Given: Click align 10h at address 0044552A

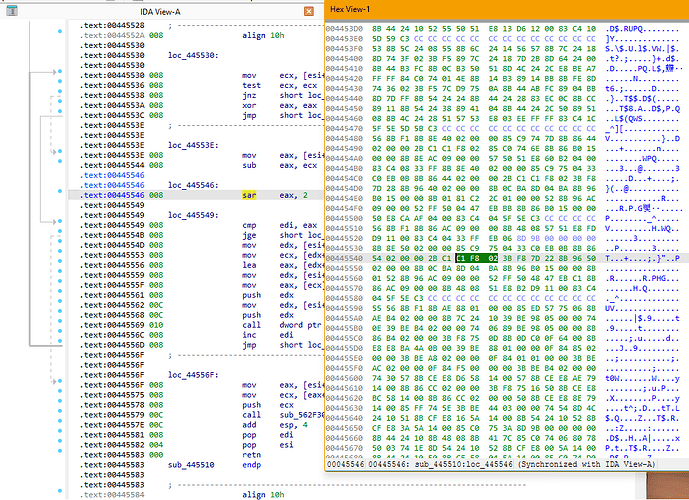Looking at the screenshot, I should coord(263,36).
